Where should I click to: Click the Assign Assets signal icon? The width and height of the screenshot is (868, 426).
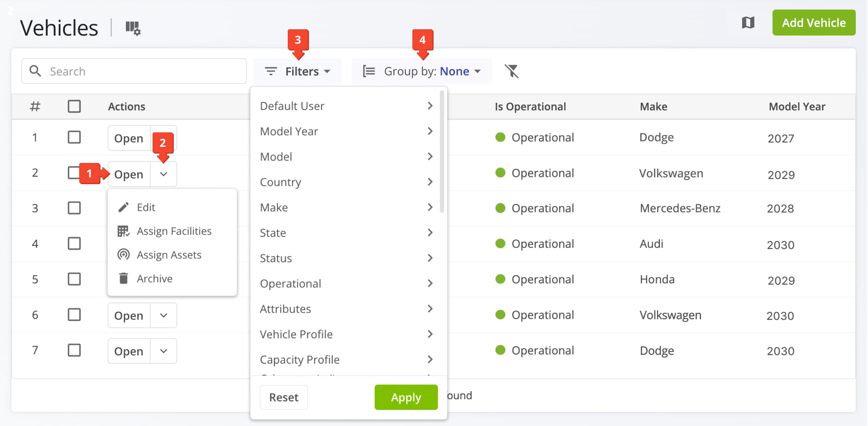tap(123, 255)
